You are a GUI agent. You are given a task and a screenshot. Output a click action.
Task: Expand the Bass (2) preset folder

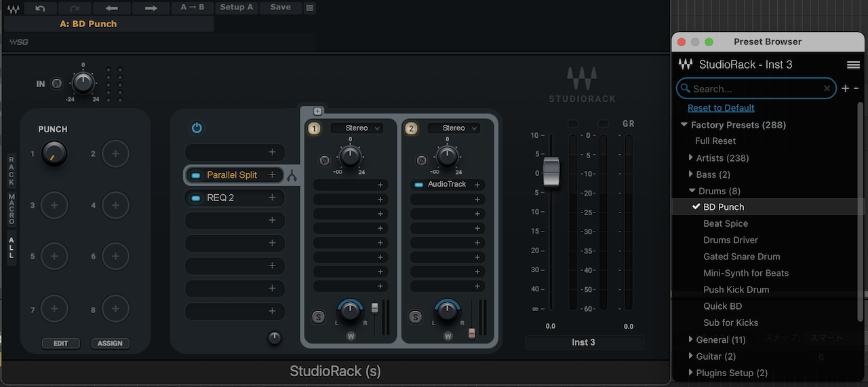(x=691, y=174)
